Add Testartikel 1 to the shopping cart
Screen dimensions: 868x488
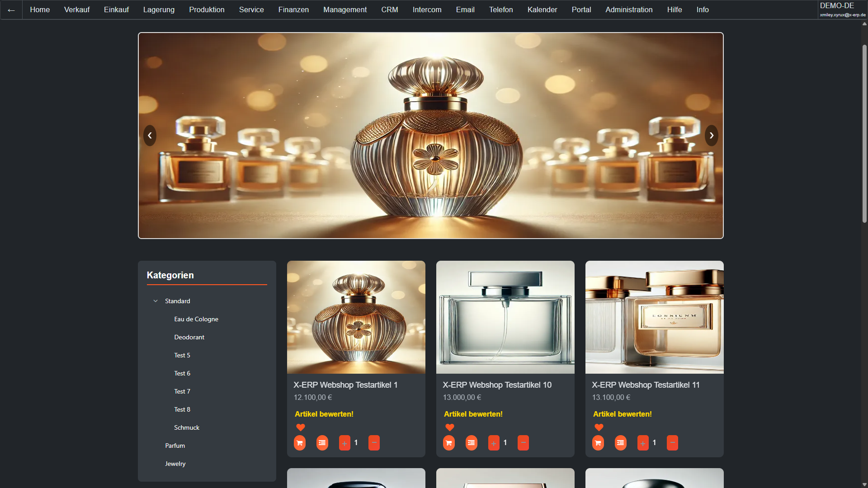tap(299, 443)
